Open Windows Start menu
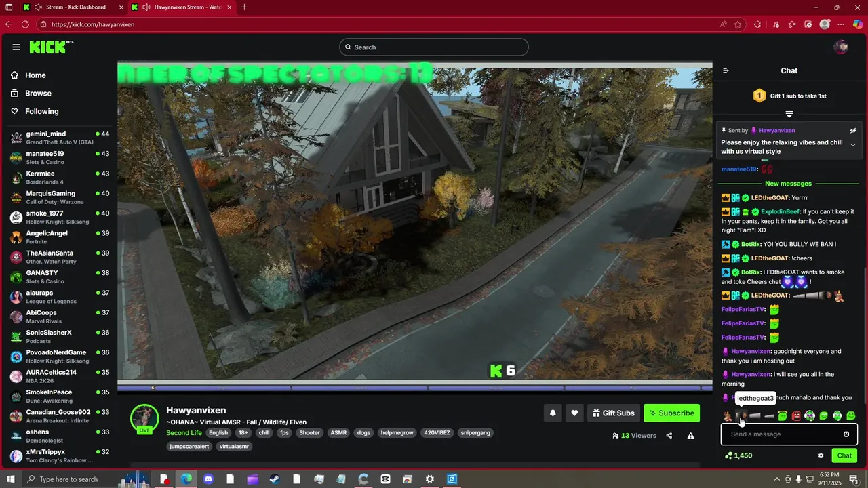This screenshot has width=868, height=488. tap(9, 479)
